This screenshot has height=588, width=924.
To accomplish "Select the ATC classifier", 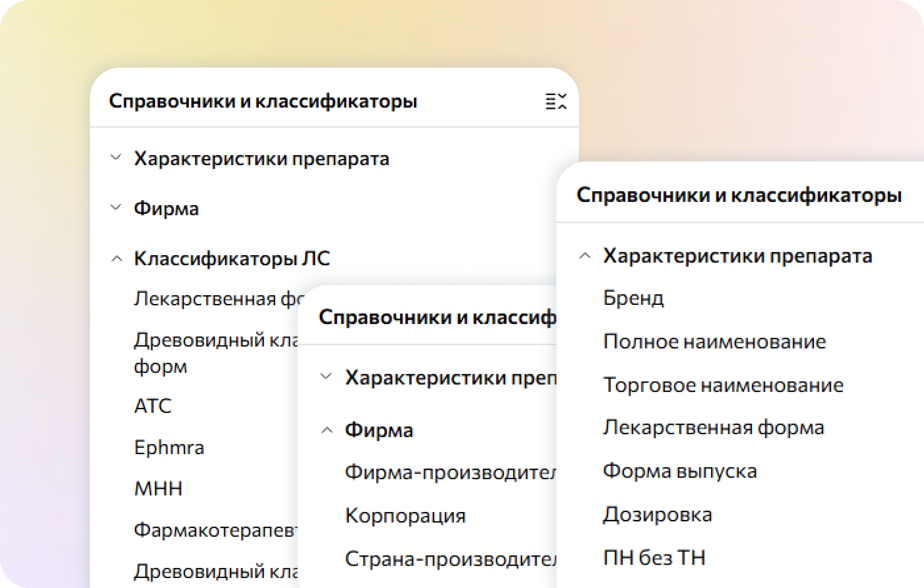I will [153, 406].
